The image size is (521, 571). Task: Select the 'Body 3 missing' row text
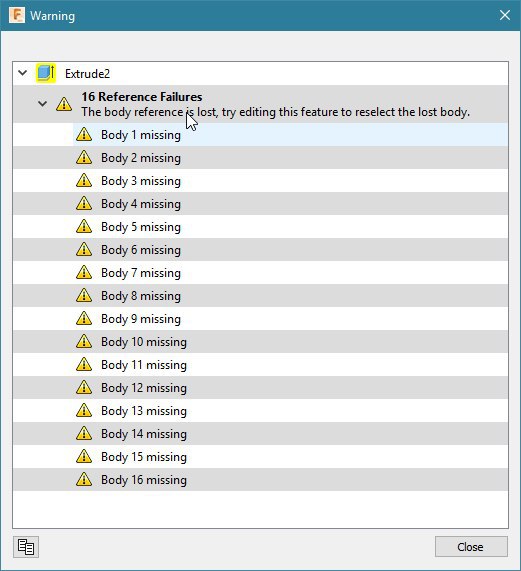141,181
